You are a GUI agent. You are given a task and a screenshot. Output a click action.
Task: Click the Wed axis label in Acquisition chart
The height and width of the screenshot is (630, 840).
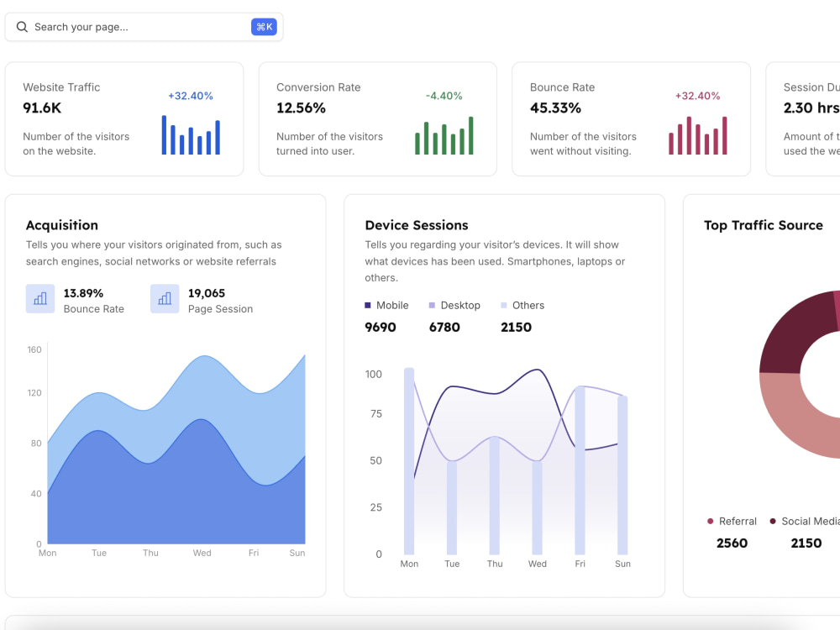click(202, 553)
